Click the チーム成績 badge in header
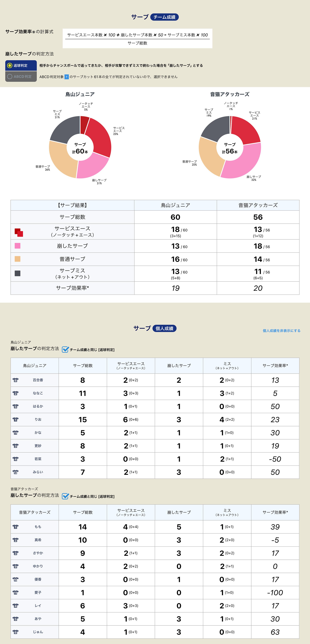 164,17
